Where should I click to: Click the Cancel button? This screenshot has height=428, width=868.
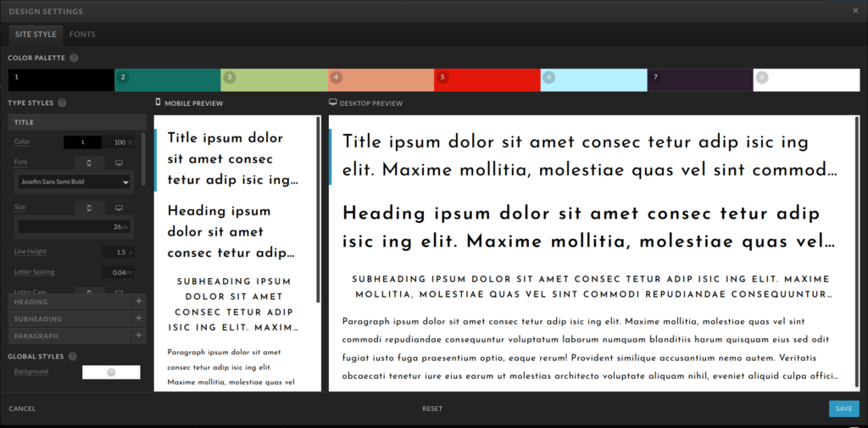(22, 409)
